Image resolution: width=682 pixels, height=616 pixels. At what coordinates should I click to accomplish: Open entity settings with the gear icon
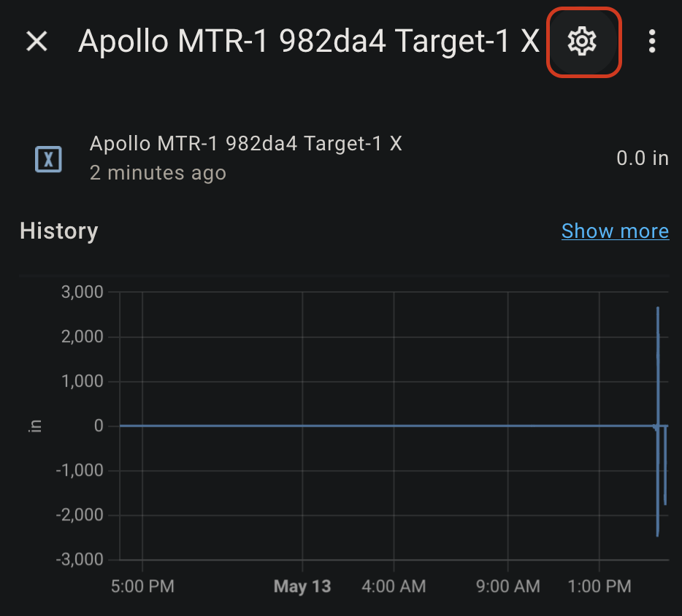pyautogui.click(x=582, y=42)
